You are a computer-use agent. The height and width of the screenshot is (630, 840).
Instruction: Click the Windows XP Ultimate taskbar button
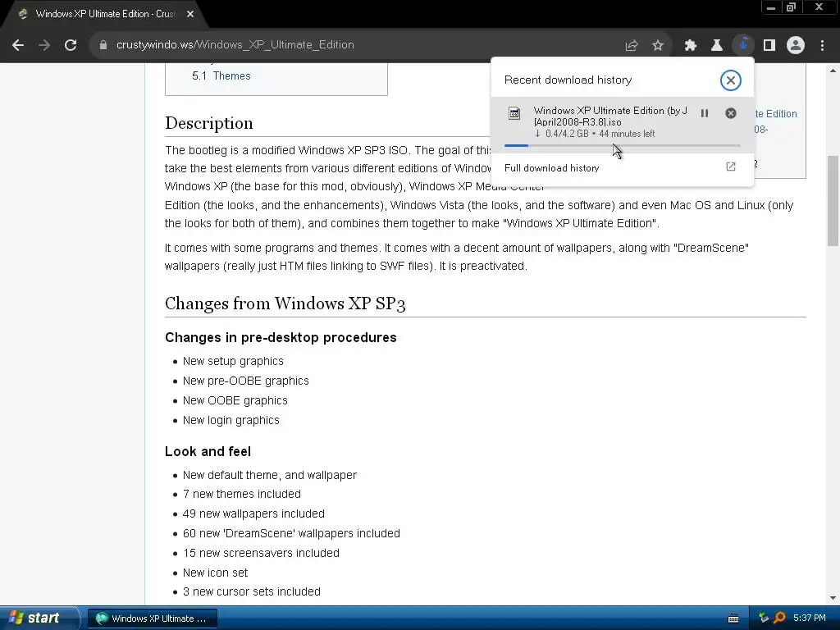click(152, 619)
